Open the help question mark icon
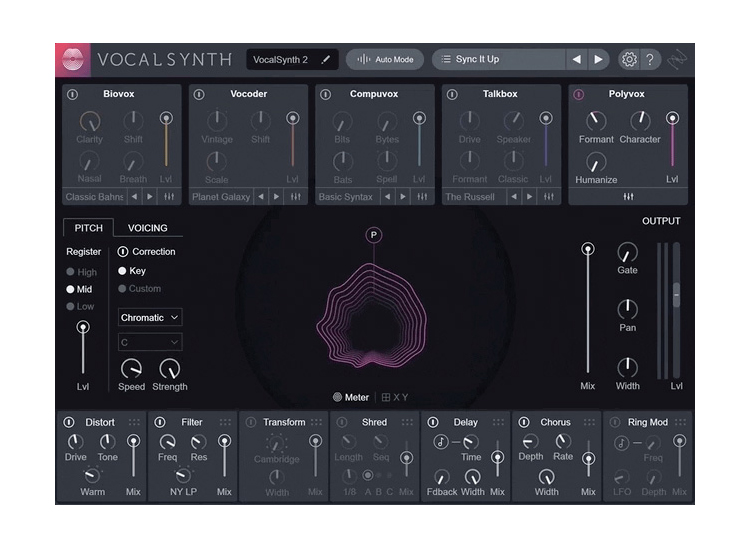 pos(650,59)
